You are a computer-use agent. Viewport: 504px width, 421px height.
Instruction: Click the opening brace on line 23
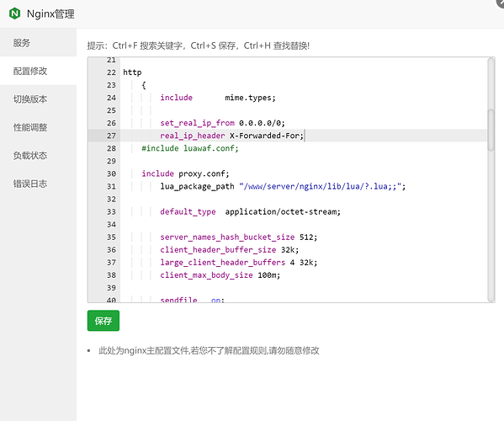coord(144,85)
